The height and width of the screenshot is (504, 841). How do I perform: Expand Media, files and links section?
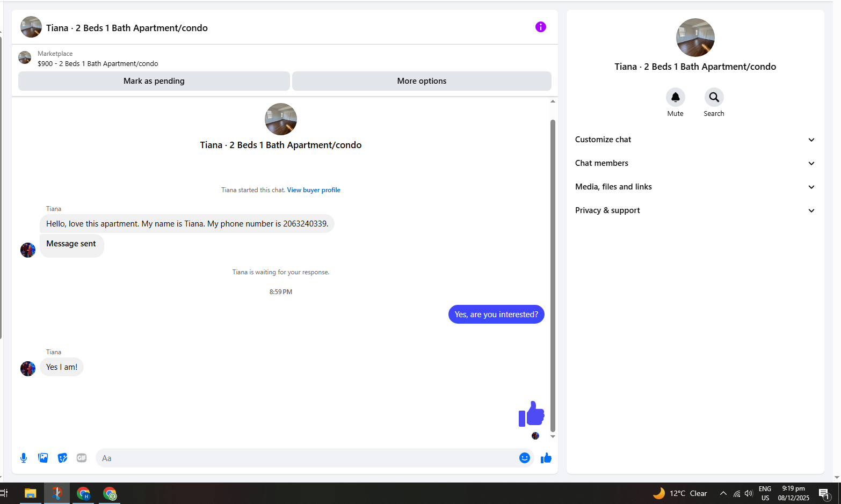click(x=695, y=187)
